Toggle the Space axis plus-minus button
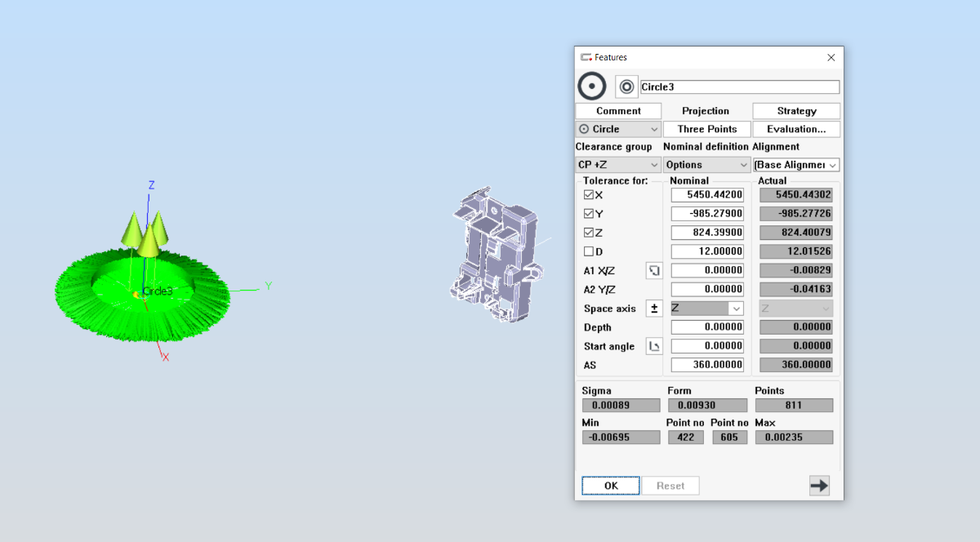 [653, 309]
